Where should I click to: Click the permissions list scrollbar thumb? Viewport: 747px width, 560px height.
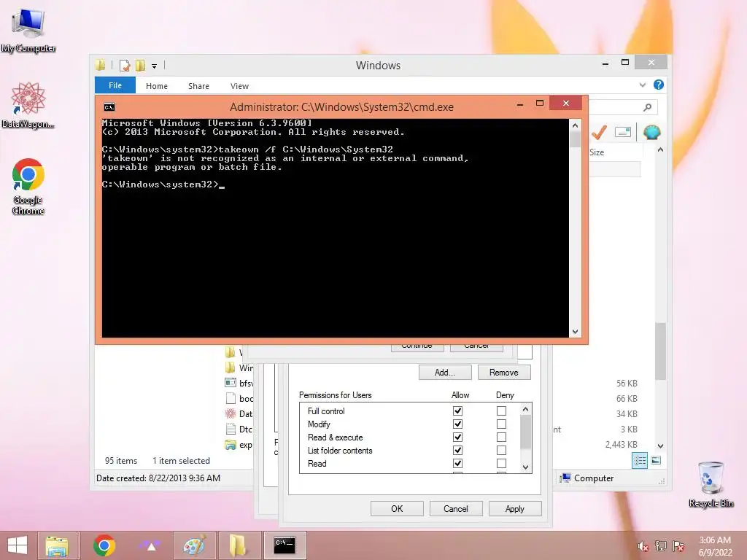tap(525, 432)
